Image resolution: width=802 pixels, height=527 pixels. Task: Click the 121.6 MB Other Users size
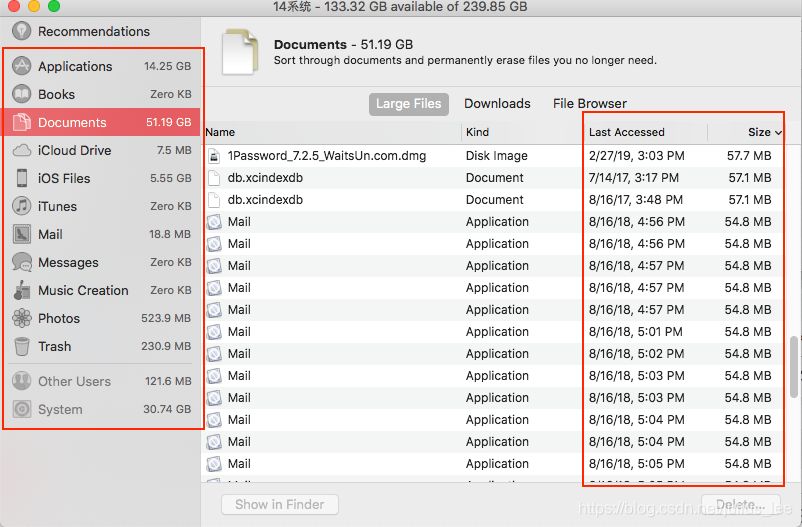coord(168,381)
